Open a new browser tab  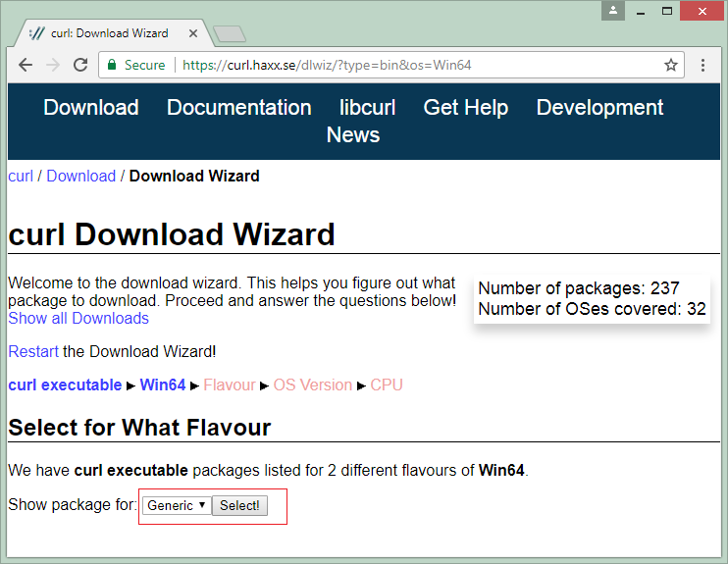(230, 34)
